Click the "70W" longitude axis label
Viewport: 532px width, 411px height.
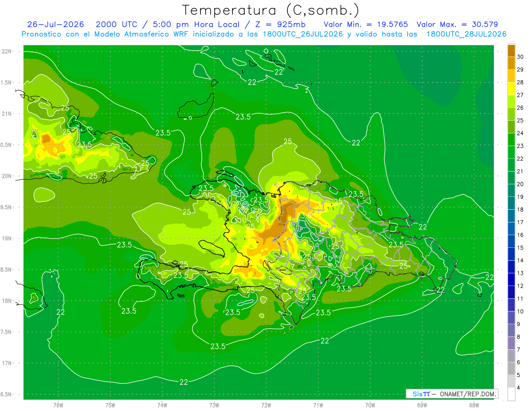click(370, 405)
